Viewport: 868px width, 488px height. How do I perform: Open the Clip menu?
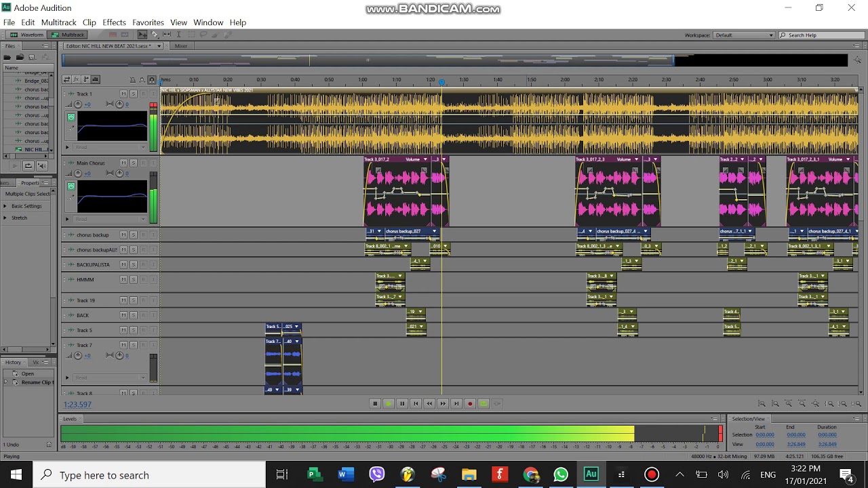coord(89,22)
